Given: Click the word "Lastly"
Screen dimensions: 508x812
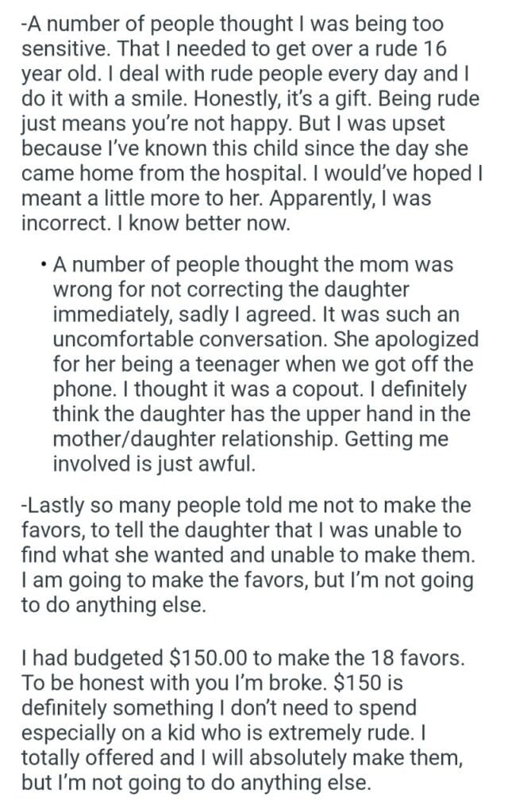Looking at the screenshot, I should tap(46, 505).
